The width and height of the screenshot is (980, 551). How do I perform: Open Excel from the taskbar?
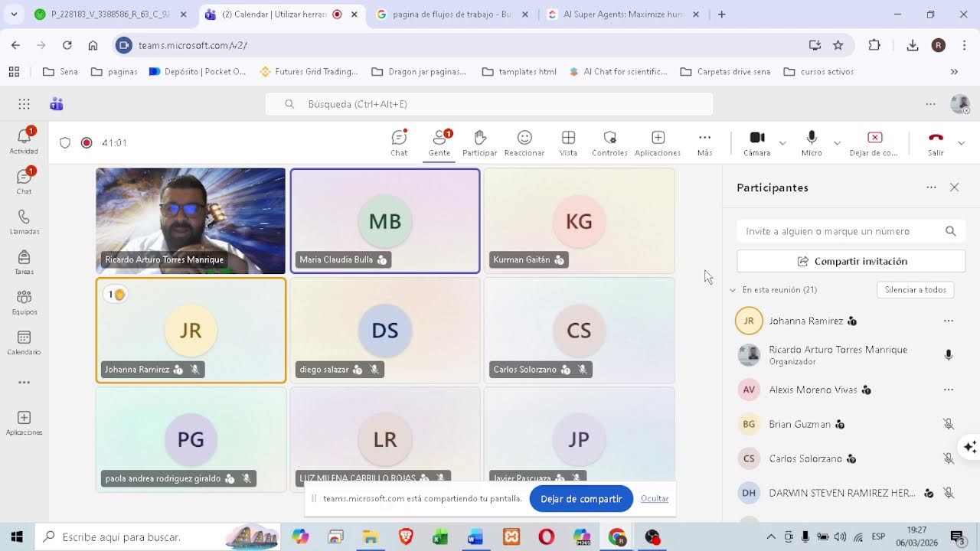tap(440, 537)
